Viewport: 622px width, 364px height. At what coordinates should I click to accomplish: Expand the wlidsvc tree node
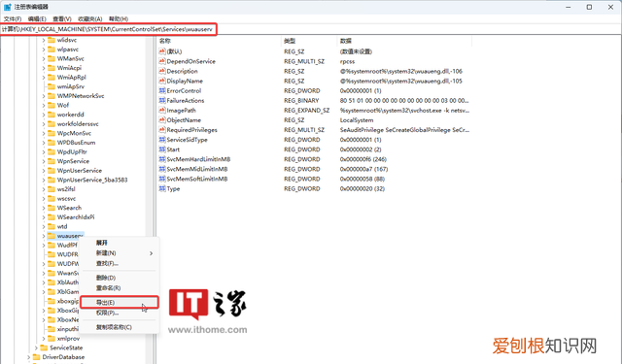click(44, 40)
